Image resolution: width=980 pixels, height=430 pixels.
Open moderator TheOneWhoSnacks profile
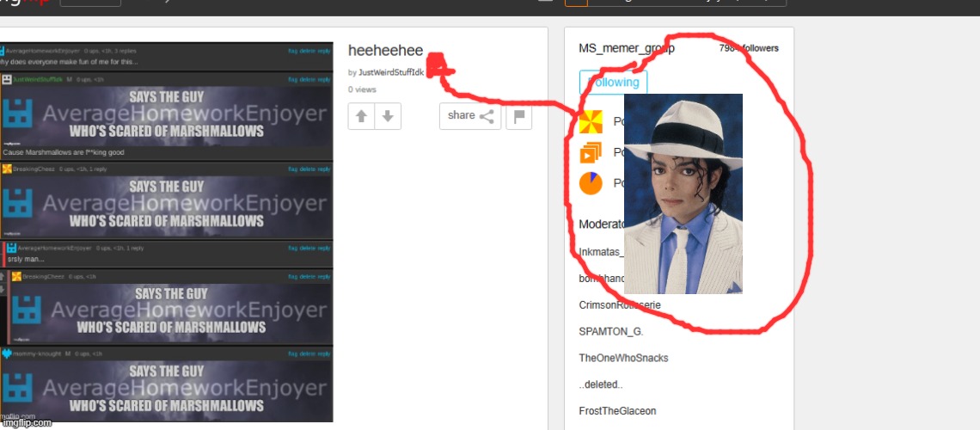[x=623, y=358]
